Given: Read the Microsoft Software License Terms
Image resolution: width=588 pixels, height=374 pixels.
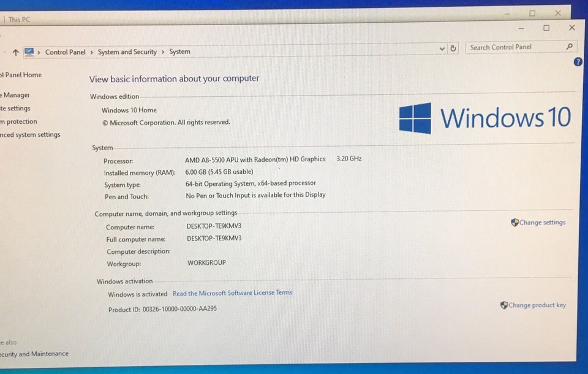Looking at the screenshot, I should pos(233,292).
